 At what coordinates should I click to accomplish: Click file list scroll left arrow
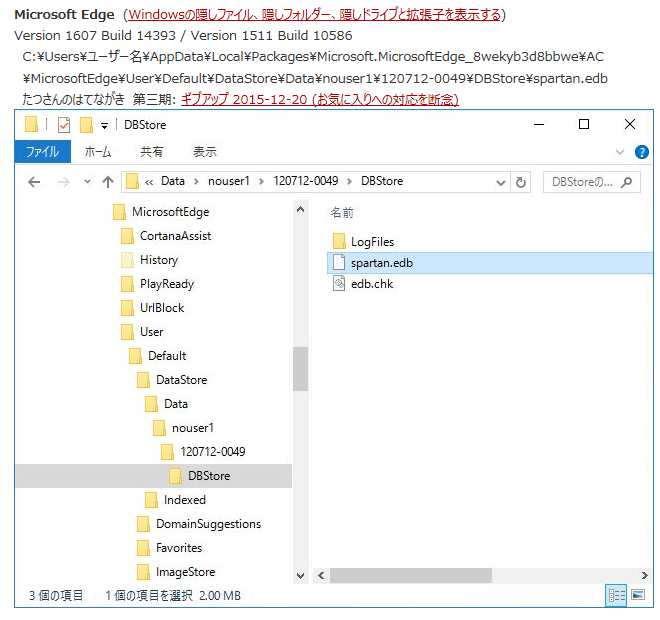point(321,575)
